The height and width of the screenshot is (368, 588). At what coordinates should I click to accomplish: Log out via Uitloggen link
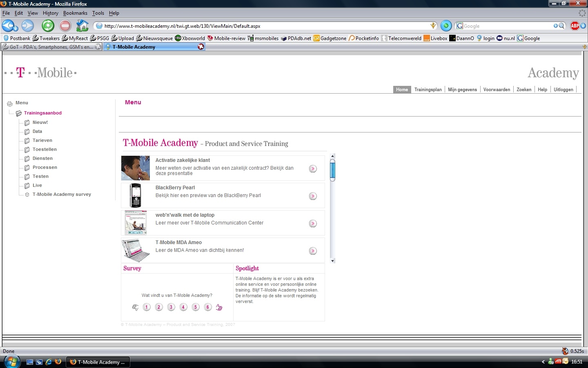point(563,90)
